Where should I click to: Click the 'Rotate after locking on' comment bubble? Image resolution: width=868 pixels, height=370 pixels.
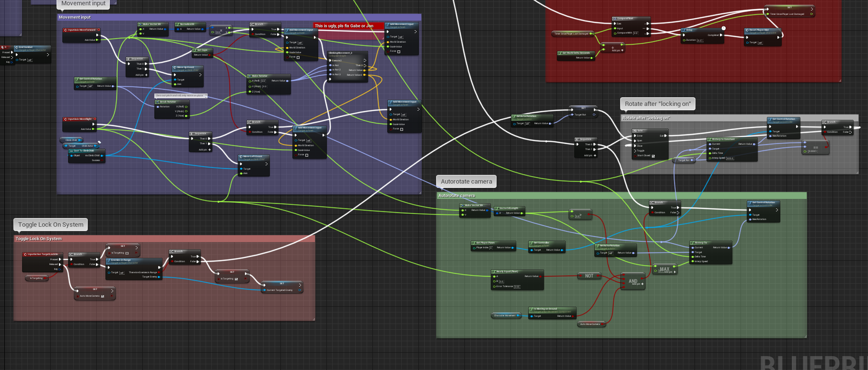tap(658, 104)
